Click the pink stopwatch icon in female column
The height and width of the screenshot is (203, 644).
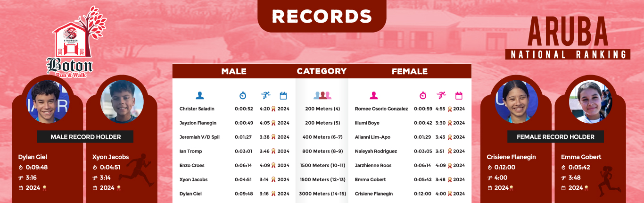pos(423,95)
